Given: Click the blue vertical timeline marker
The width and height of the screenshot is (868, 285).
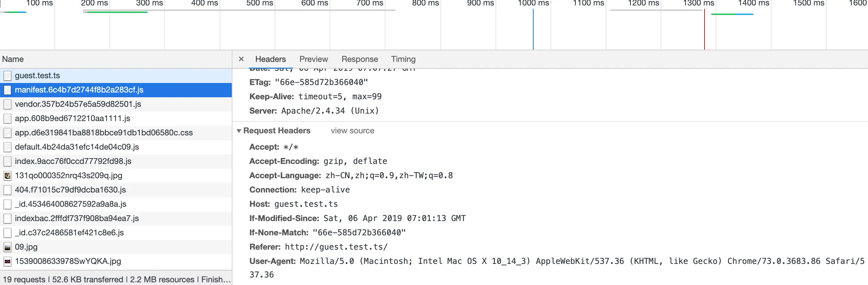Looking at the screenshot, I should [x=533, y=29].
